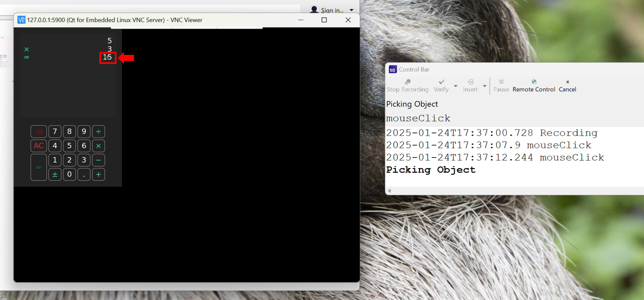Click the Verify checkmark button
644x300 pixels.
[x=441, y=86]
